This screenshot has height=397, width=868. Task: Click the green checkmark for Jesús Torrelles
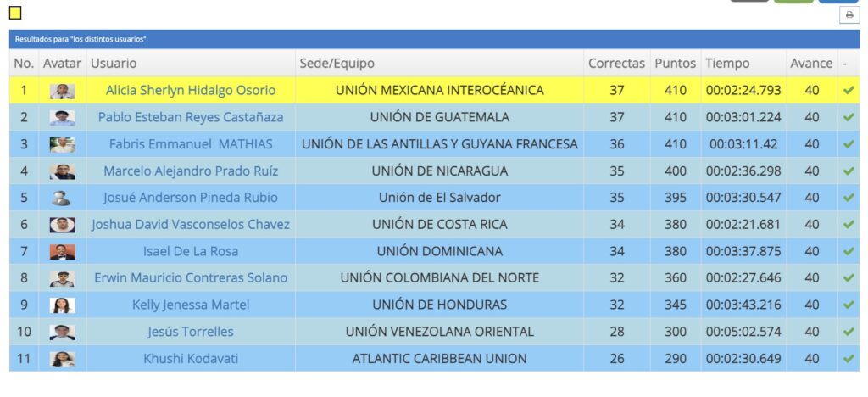pyautogui.click(x=849, y=332)
